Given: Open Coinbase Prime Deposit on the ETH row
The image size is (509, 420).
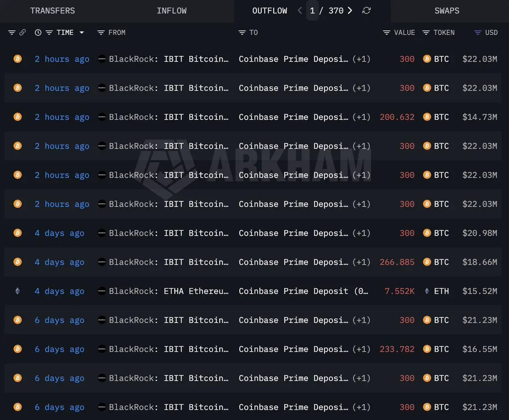Looking at the screenshot, I should [304, 291].
